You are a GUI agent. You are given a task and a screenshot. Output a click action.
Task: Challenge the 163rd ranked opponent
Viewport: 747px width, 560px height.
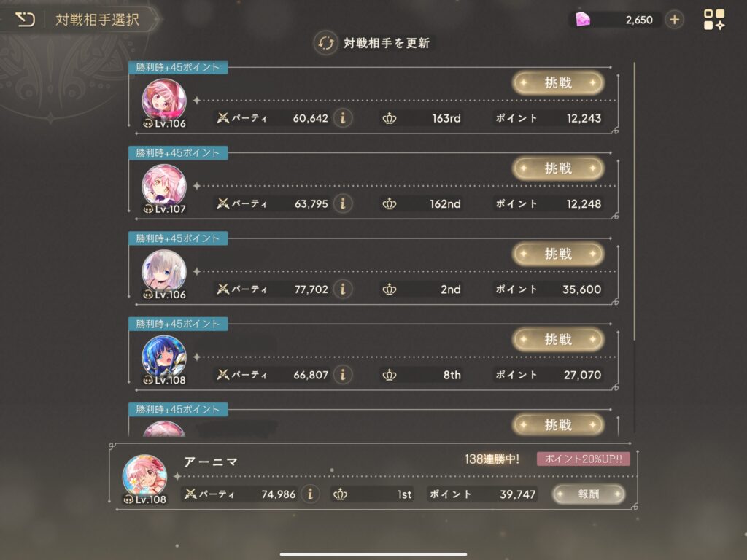pyautogui.click(x=558, y=83)
